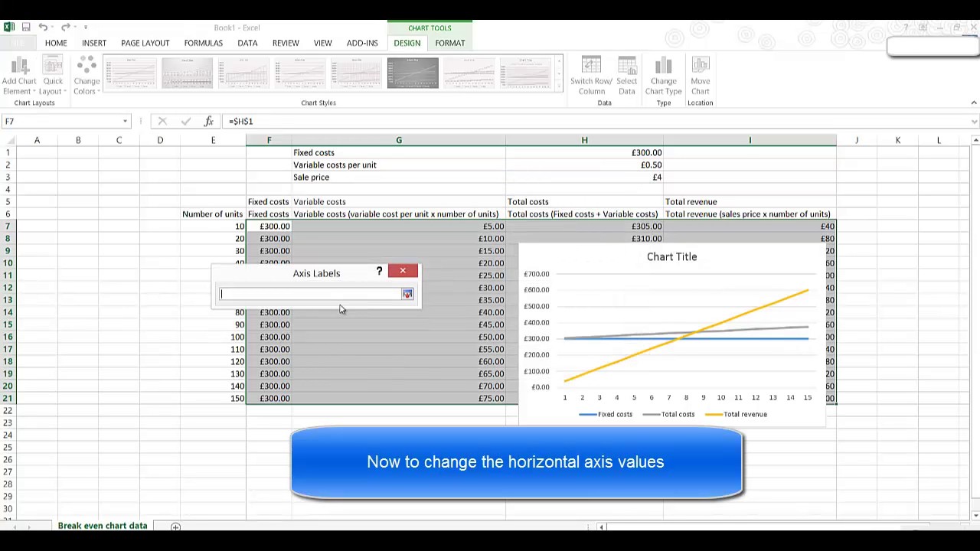Open the VIEW tab
The image size is (980, 551).
[322, 43]
